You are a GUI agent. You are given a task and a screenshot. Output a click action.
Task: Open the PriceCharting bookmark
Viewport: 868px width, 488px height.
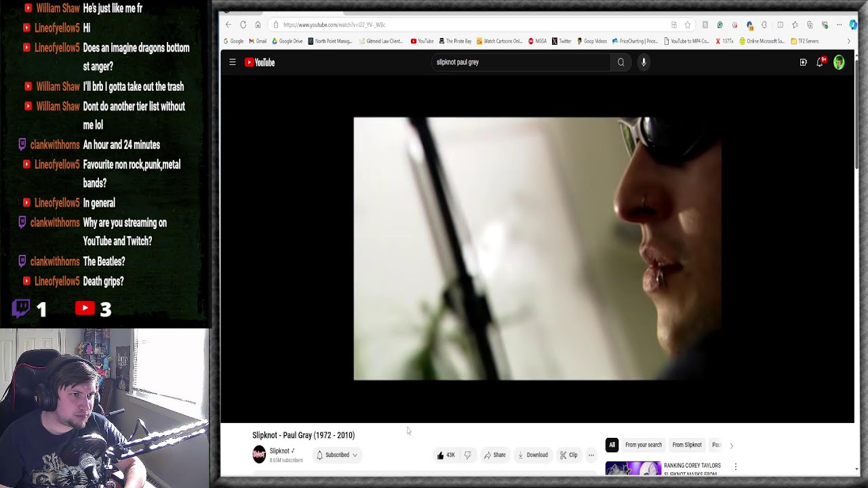click(635, 41)
